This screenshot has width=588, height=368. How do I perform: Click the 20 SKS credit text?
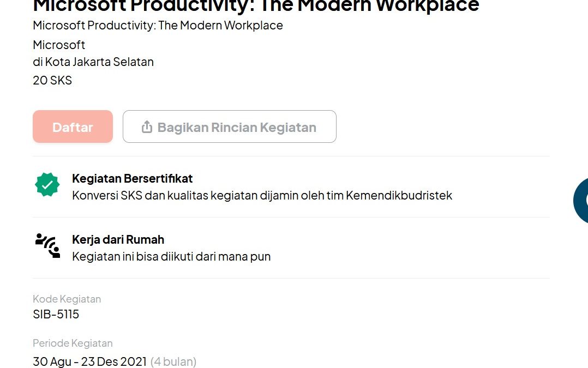[x=52, y=80]
